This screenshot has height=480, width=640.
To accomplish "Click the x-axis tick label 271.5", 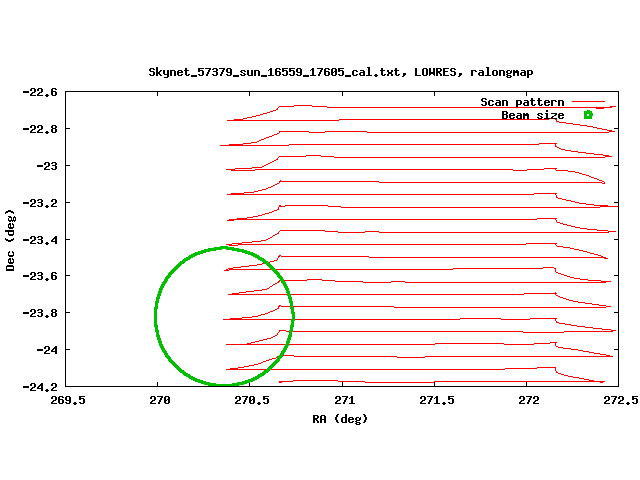I will pos(437,400).
